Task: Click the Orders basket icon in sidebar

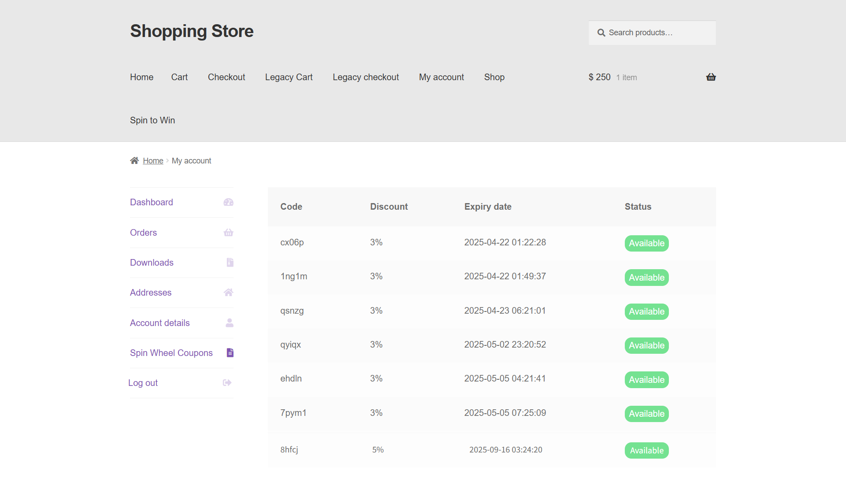Action: tap(228, 233)
